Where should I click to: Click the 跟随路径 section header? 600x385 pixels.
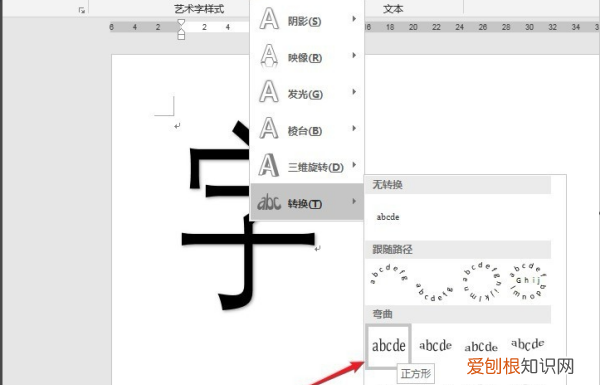(393, 250)
